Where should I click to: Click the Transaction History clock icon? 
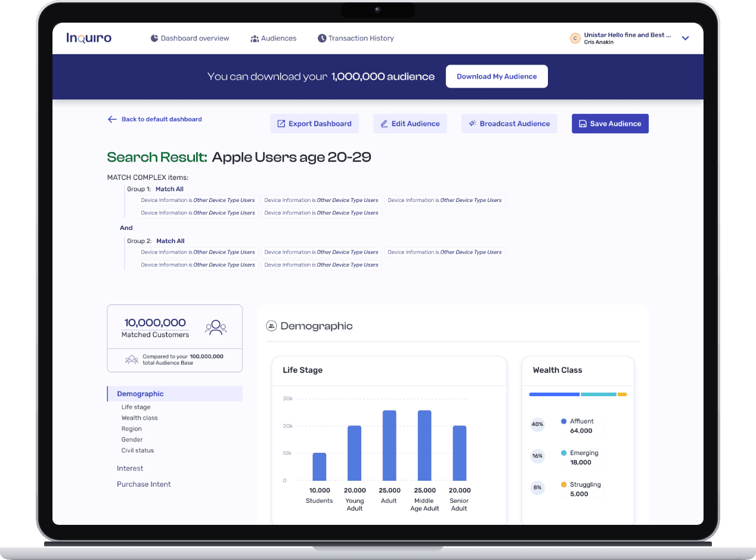point(322,38)
